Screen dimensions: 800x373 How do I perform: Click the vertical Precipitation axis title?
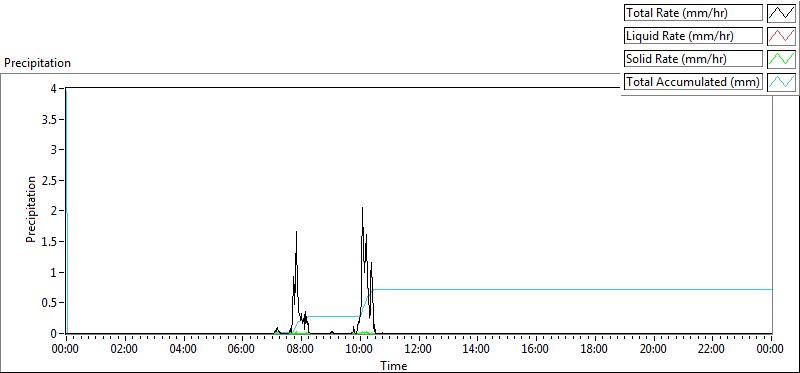(31, 209)
